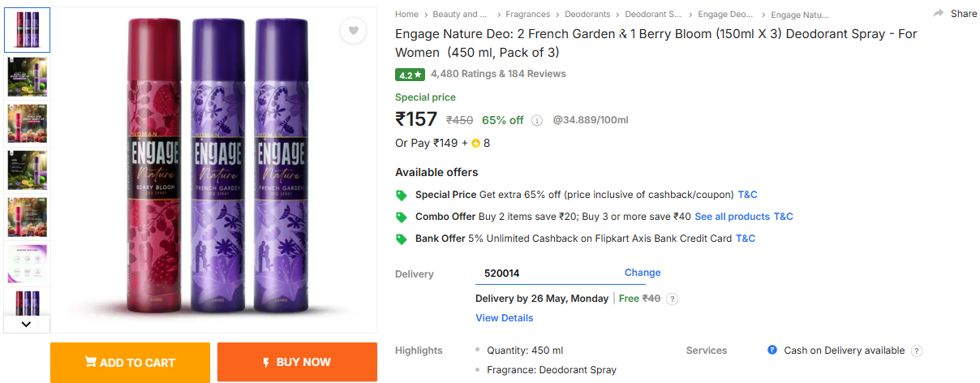Image resolution: width=980 pixels, height=383 pixels.
Task: Change the delivery pincode
Action: coord(643,273)
